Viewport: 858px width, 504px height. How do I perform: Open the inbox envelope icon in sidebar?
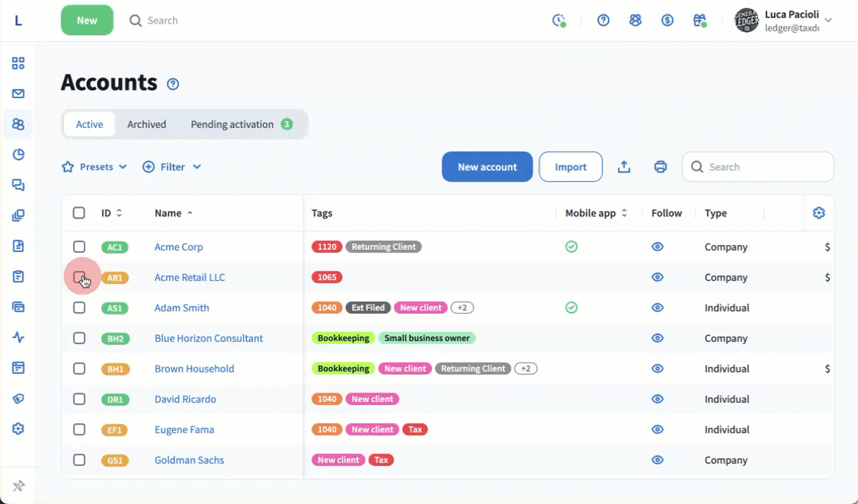pyautogui.click(x=18, y=94)
